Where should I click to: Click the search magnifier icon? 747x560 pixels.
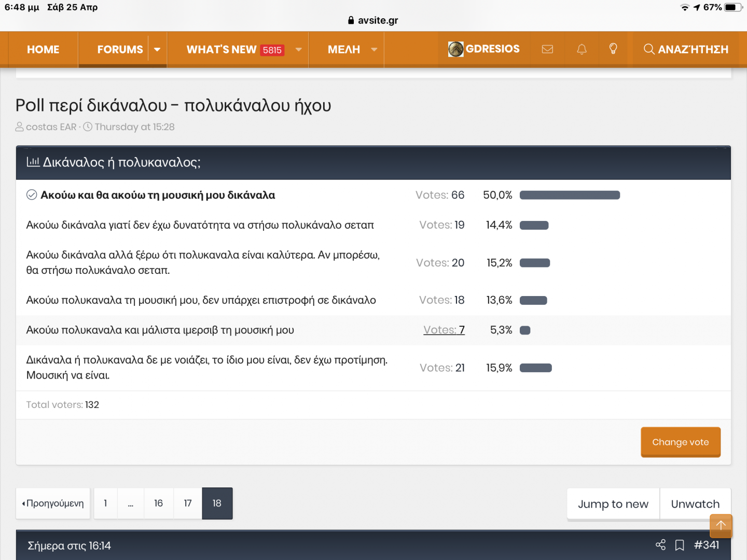tap(649, 49)
